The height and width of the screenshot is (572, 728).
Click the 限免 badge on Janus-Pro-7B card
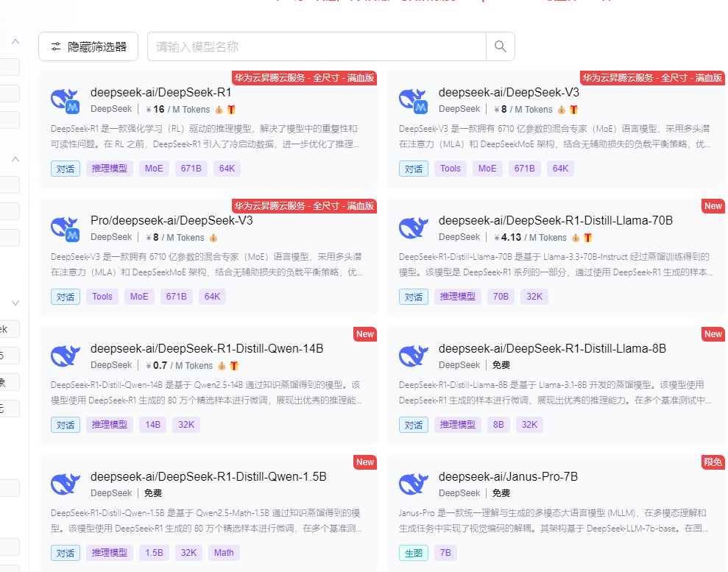point(713,462)
